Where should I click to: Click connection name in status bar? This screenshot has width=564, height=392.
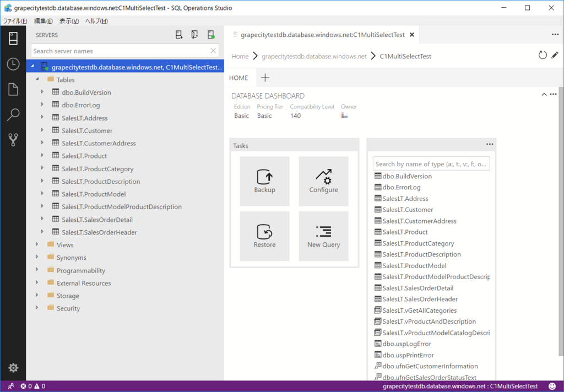460,386
